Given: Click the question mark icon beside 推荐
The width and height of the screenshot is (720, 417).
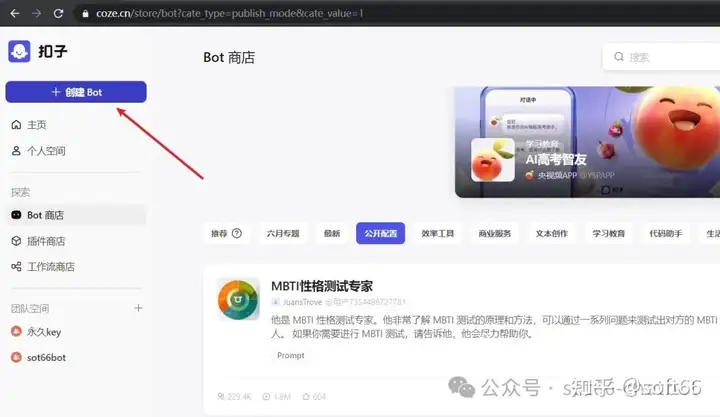Looking at the screenshot, I should [x=237, y=233].
